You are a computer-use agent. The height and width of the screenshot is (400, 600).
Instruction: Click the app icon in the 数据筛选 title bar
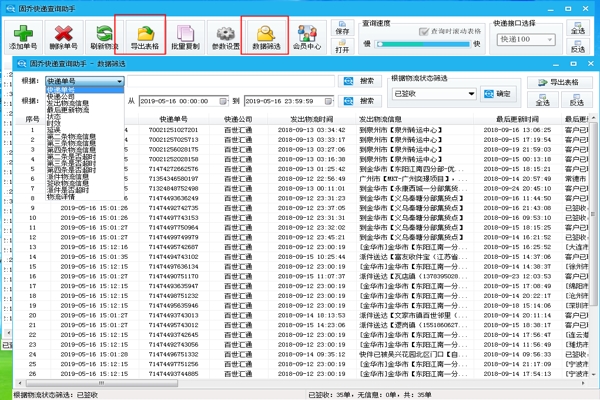pos(22,64)
